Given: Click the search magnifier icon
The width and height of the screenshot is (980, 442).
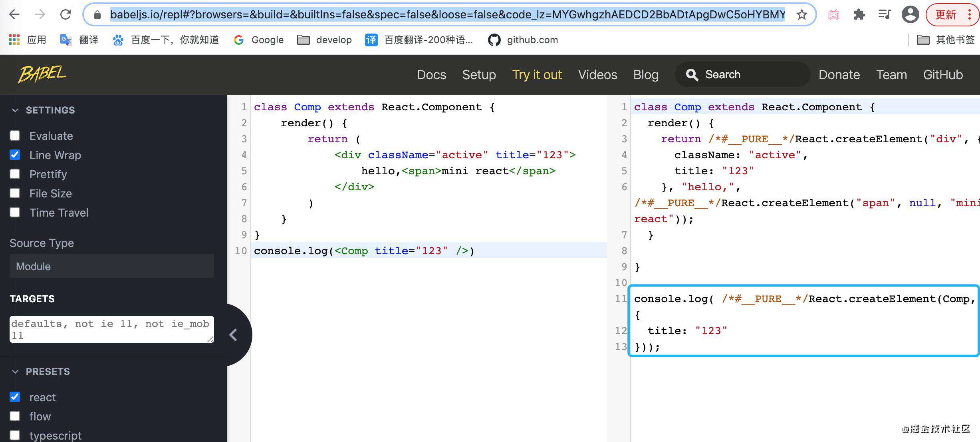Looking at the screenshot, I should 692,75.
